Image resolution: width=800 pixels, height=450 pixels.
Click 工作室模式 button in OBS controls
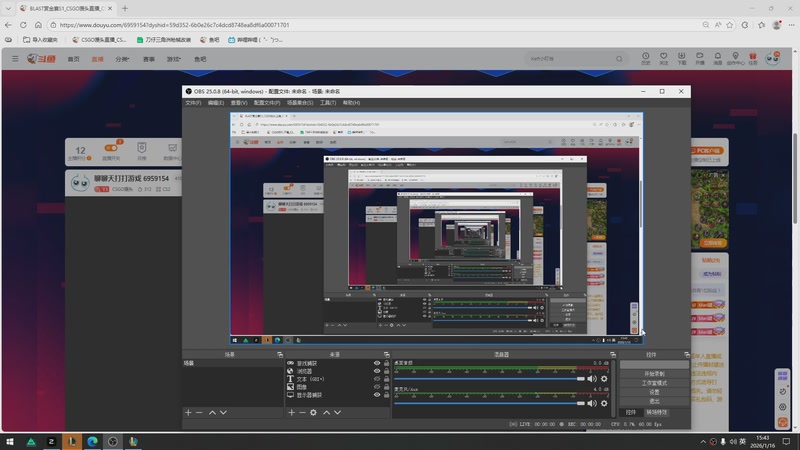point(654,383)
